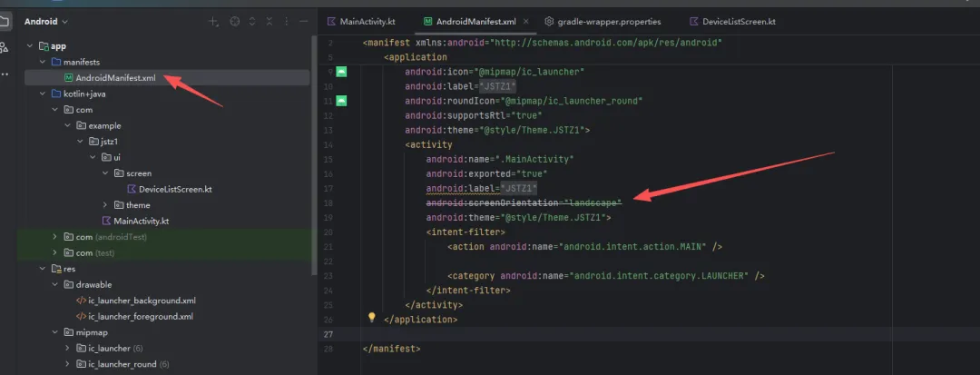Image resolution: width=980 pixels, height=375 pixels.
Task: Click the new file or directory plus icon
Action: click(213, 22)
